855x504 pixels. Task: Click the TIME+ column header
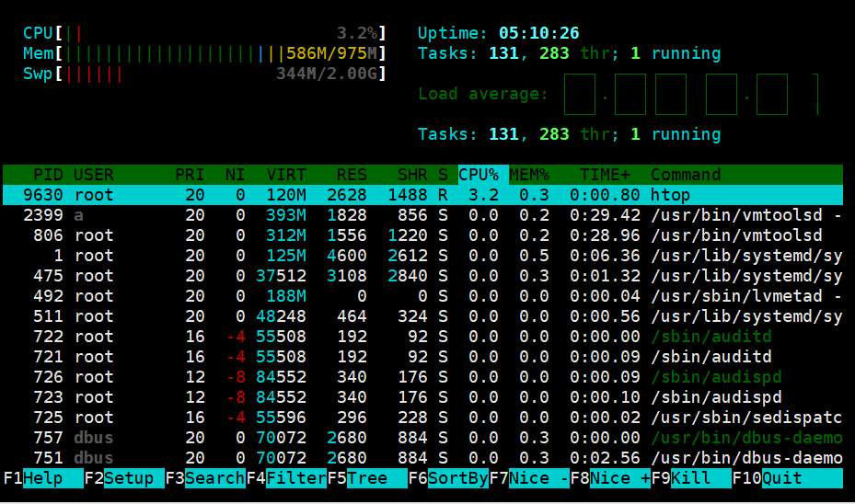tap(605, 175)
